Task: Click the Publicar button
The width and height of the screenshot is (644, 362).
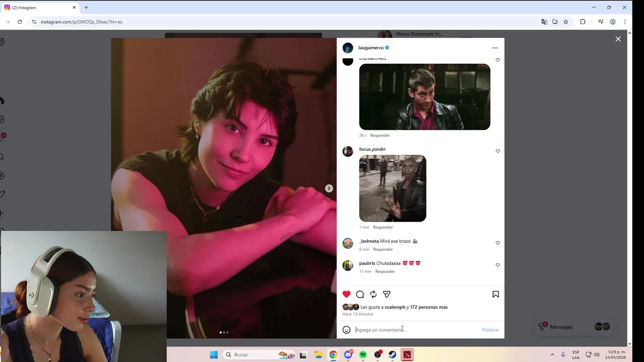Action: (x=491, y=330)
